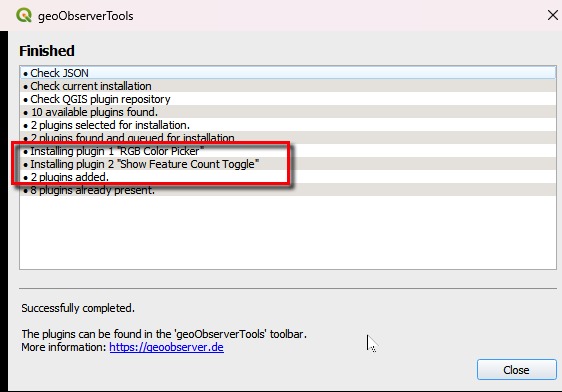Screen dimensions: 562x392
Task: Select the 'Check JSON' log entry
Action: pyautogui.click(x=288, y=73)
